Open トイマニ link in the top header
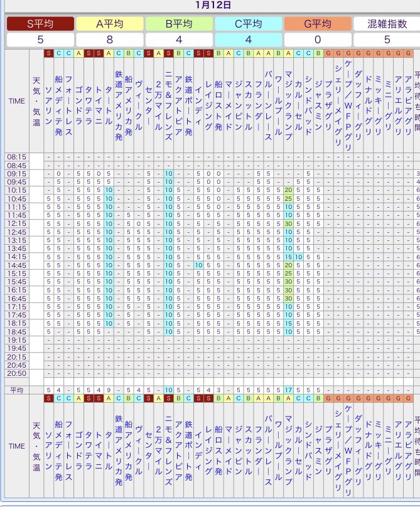The image size is (420, 507). (x=99, y=106)
